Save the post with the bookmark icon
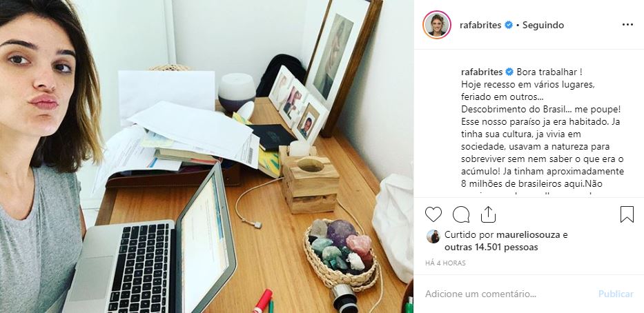 pos(627,214)
